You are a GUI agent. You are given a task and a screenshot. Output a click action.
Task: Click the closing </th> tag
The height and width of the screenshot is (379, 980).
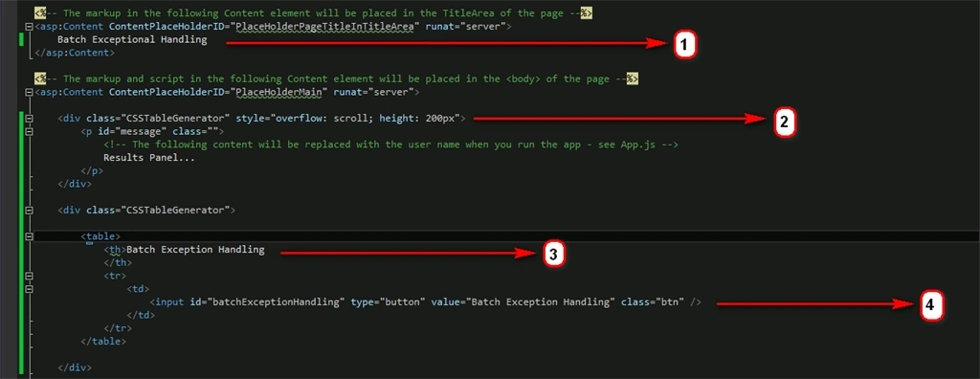pyautogui.click(x=118, y=262)
